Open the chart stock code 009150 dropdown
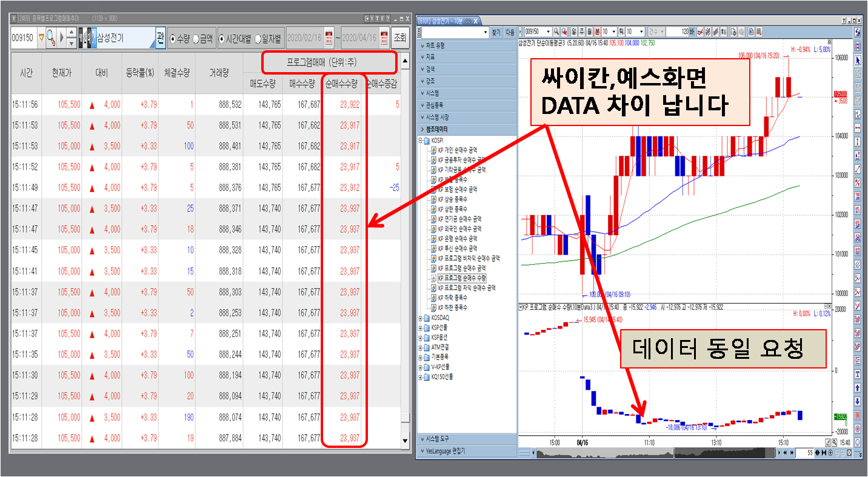868x477 pixels. click(549, 32)
